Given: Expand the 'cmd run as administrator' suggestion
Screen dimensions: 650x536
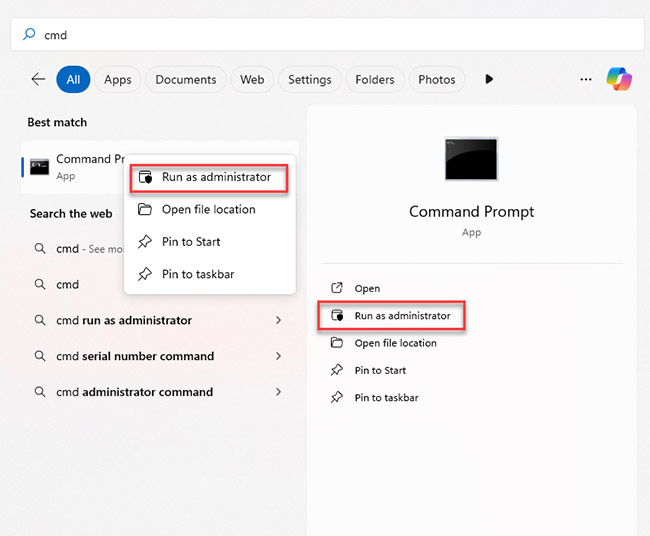Looking at the screenshot, I should tap(278, 320).
